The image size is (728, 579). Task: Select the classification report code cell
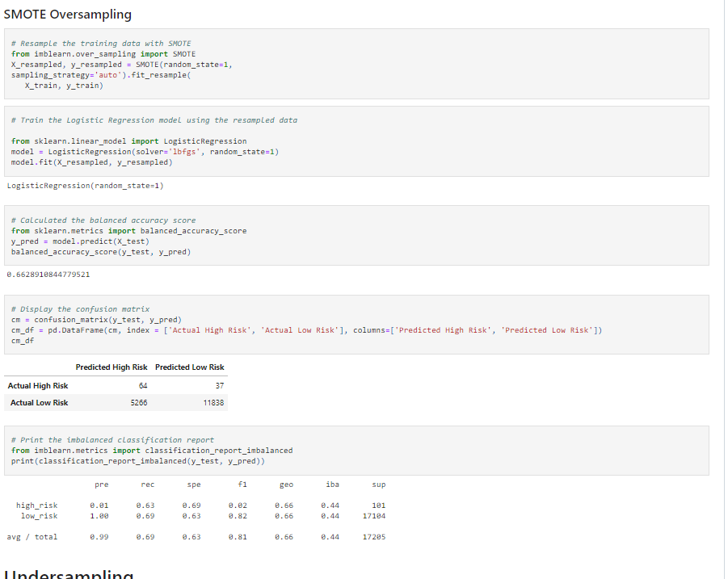(356, 451)
